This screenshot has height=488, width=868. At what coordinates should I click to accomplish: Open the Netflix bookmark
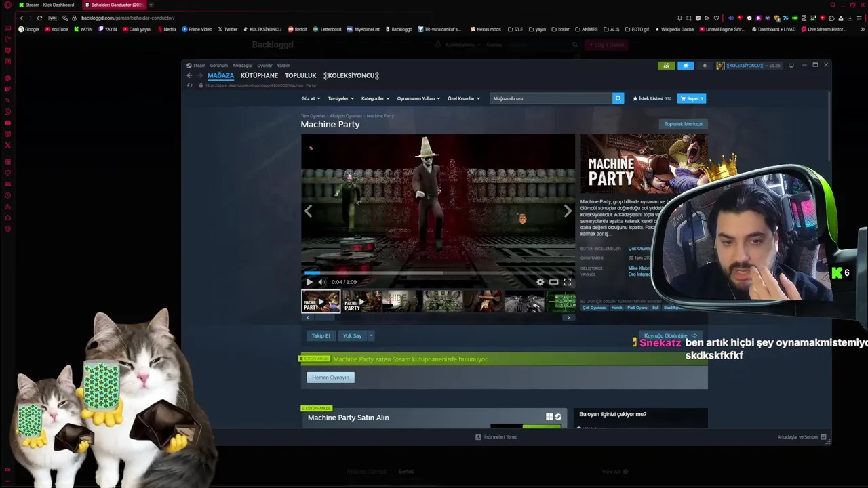tap(167, 29)
